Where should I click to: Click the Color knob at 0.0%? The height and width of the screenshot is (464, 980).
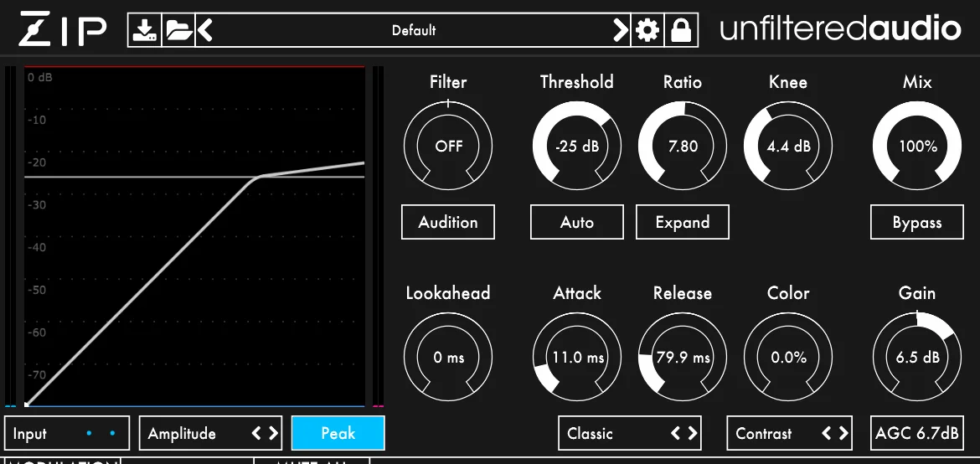coord(788,357)
